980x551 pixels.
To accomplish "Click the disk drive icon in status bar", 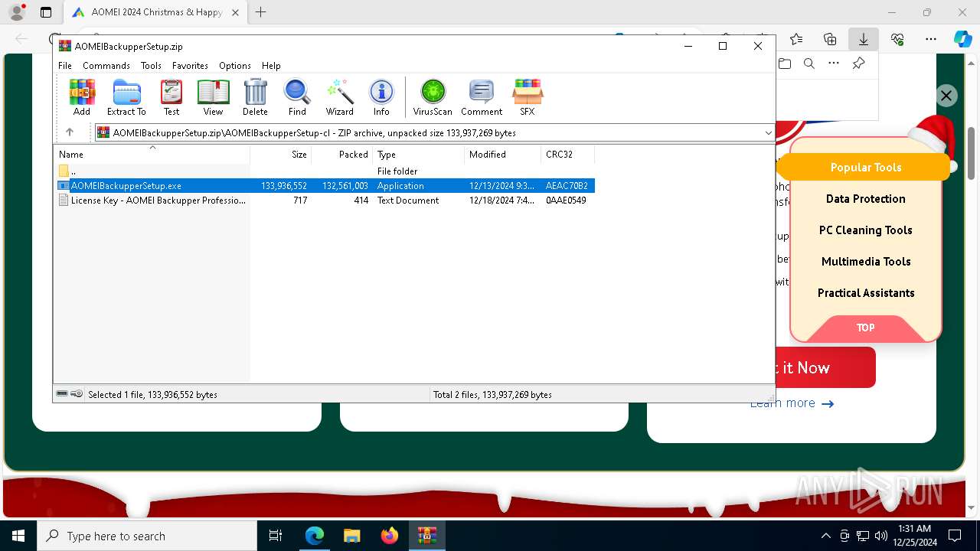I will coord(62,394).
